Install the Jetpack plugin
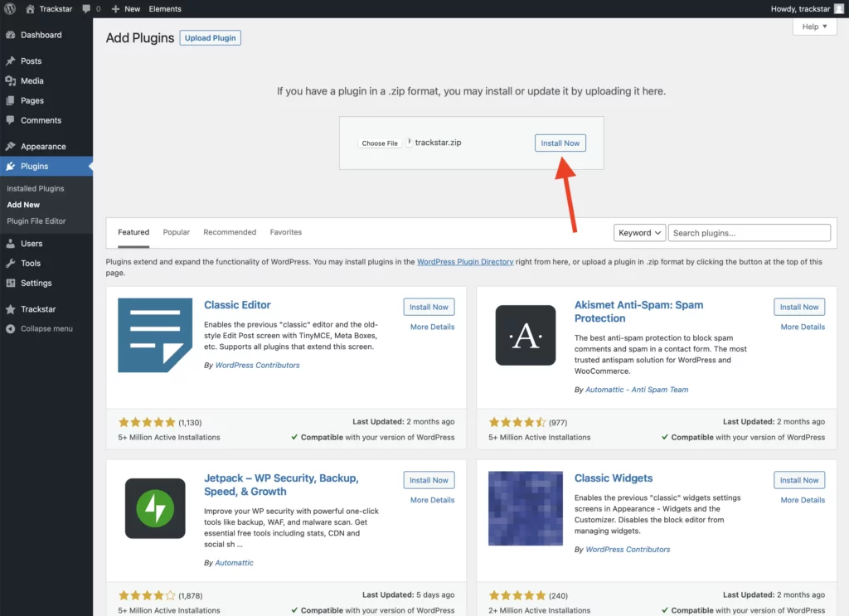The width and height of the screenshot is (849, 616). click(x=429, y=480)
